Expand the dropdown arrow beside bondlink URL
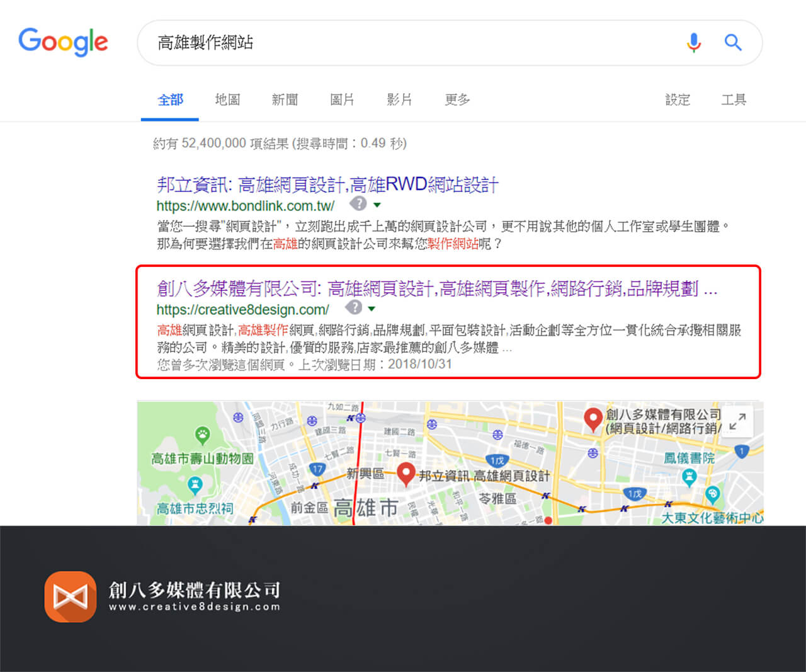 377,205
